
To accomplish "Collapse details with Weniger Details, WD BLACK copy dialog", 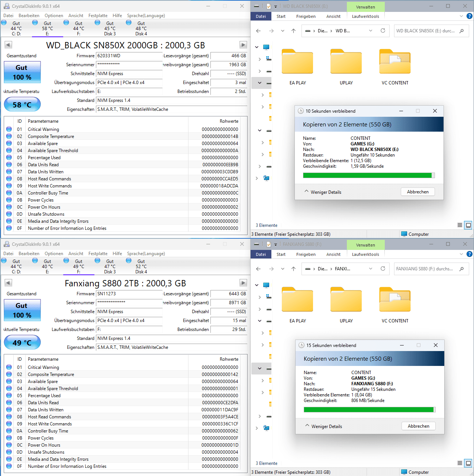I will click(x=323, y=192).
